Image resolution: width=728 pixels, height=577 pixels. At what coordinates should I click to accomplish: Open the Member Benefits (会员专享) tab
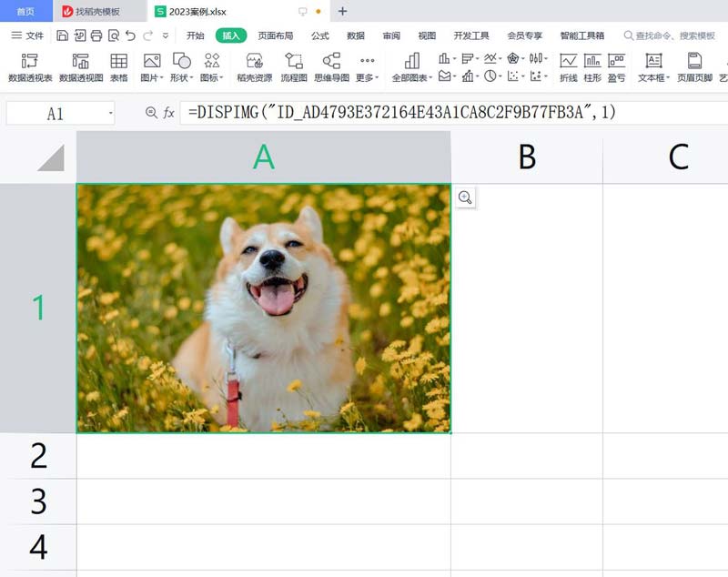[x=525, y=35]
